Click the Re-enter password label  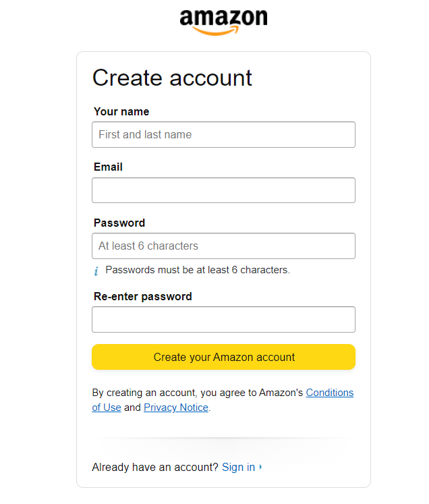[142, 297]
